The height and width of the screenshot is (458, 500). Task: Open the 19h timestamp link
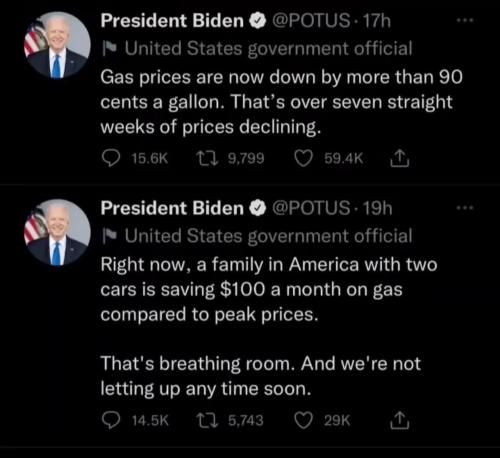coord(377,208)
